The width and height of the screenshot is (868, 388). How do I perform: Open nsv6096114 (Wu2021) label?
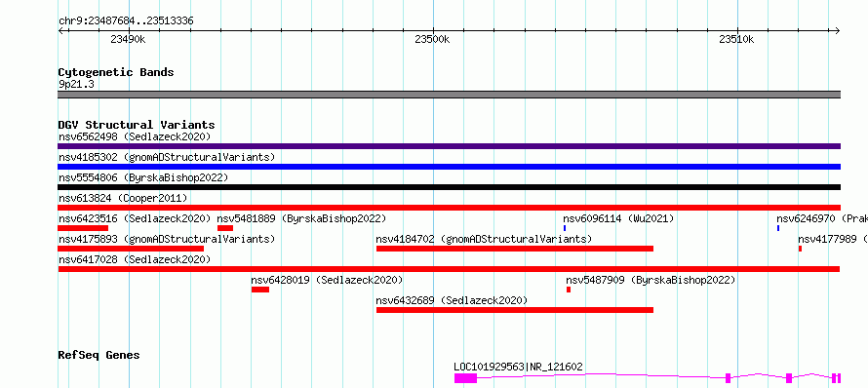click(619, 218)
